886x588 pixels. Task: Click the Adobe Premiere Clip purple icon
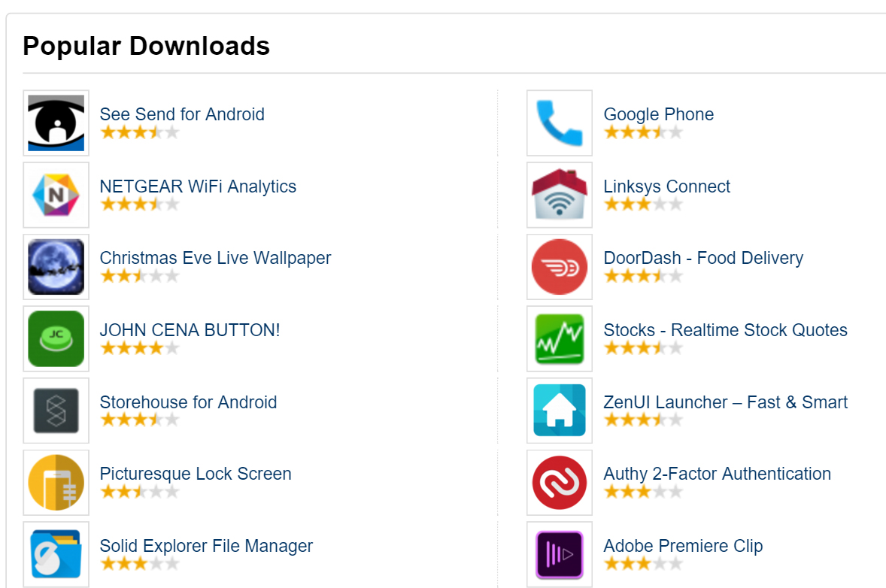pyautogui.click(x=560, y=554)
